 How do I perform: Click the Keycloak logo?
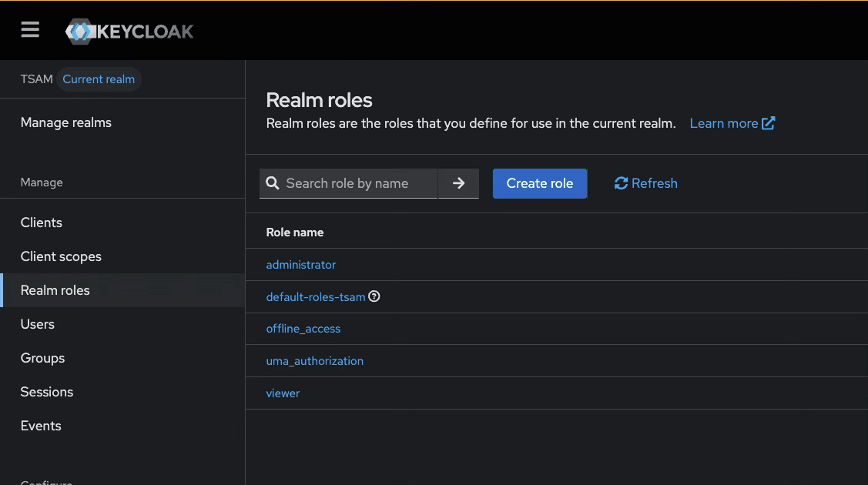(x=129, y=32)
